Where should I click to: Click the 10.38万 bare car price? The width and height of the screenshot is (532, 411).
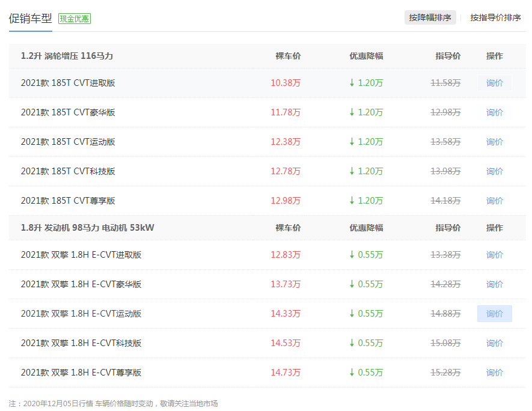(286, 83)
